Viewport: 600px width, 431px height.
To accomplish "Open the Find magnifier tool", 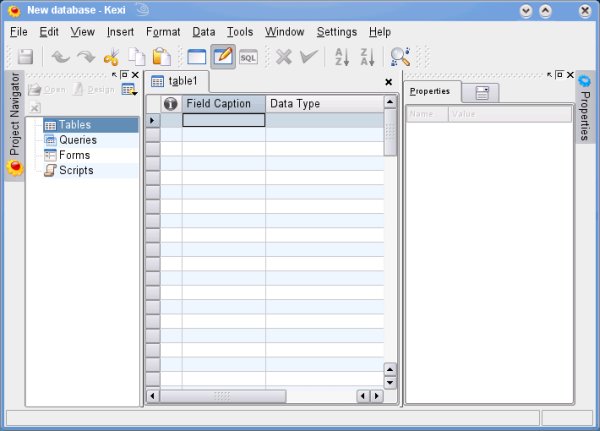I will click(x=400, y=57).
